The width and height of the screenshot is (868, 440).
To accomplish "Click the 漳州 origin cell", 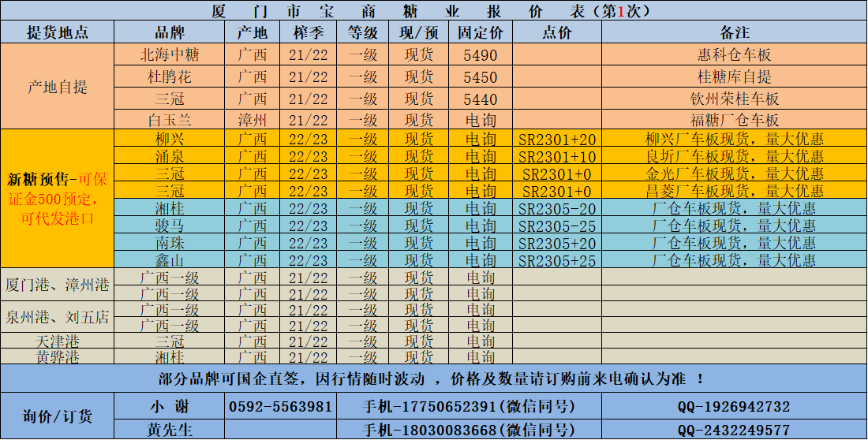I will [x=253, y=121].
